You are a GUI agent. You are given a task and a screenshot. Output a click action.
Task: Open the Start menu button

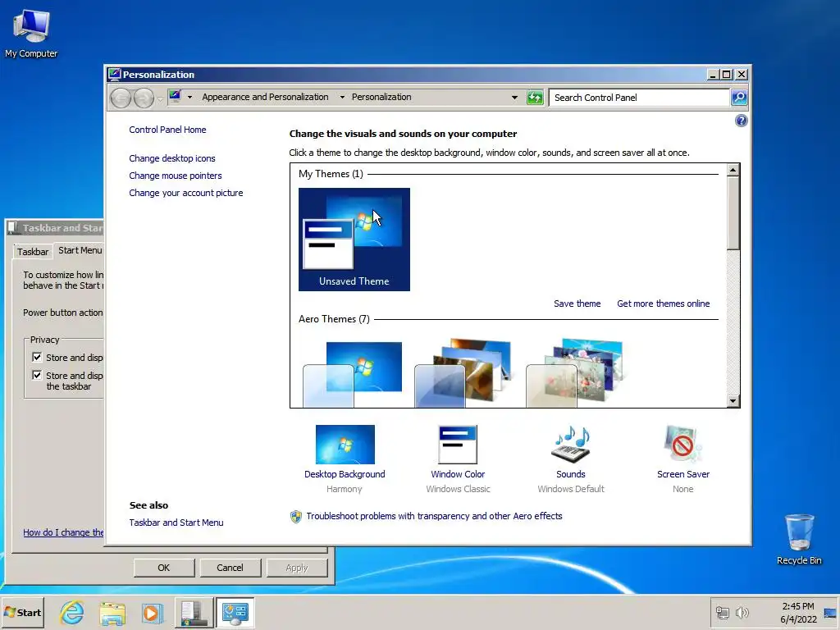(x=22, y=612)
